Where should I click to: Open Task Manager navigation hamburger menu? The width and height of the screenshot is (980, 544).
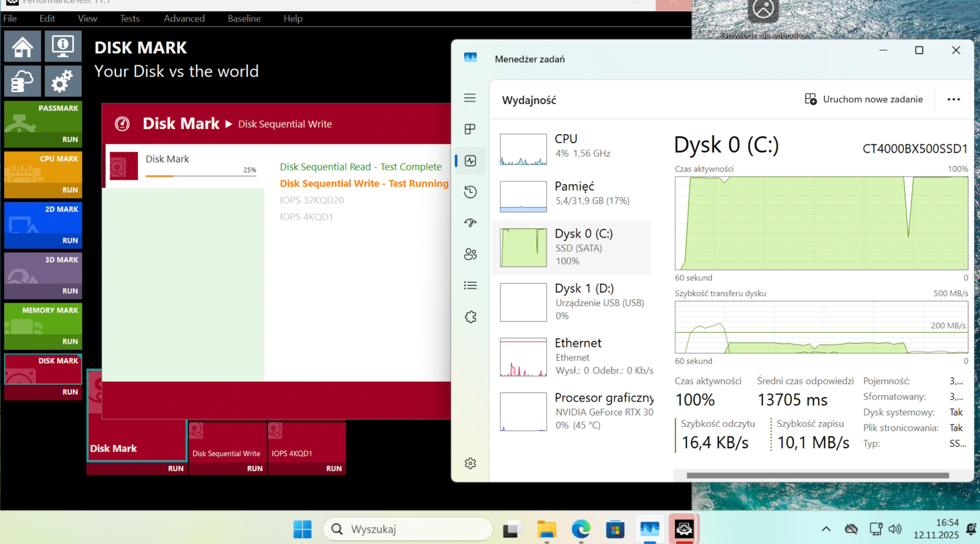[x=470, y=98]
